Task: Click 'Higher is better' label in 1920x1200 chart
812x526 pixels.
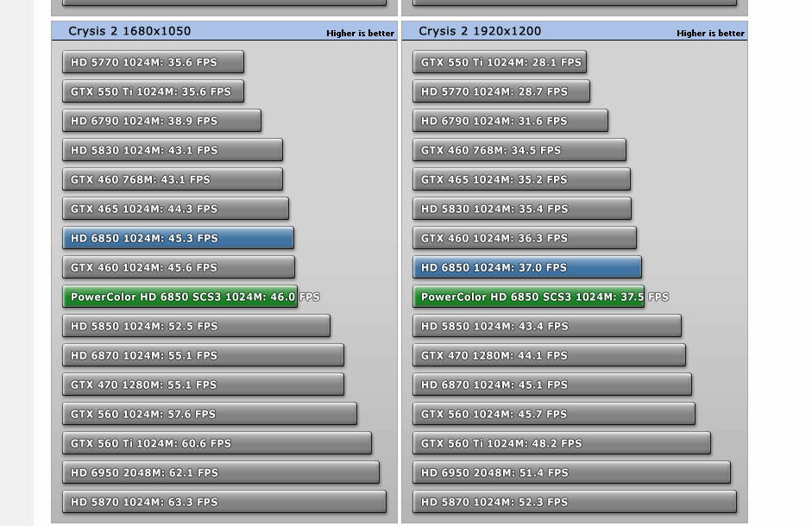Action: point(710,33)
